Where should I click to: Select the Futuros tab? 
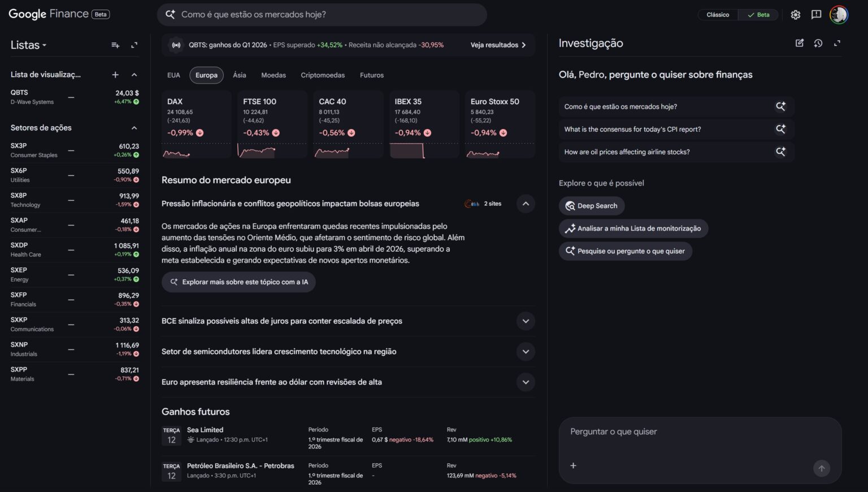coord(372,75)
